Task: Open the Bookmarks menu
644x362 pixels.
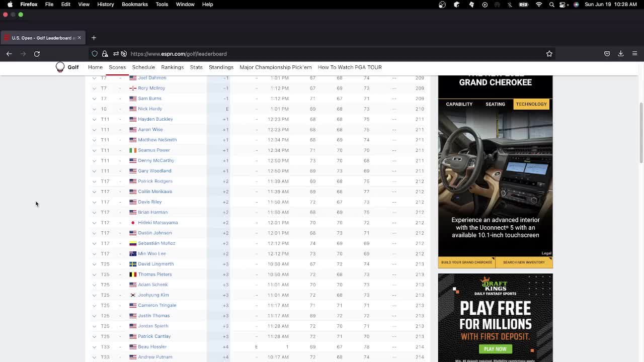Action: [134, 4]
